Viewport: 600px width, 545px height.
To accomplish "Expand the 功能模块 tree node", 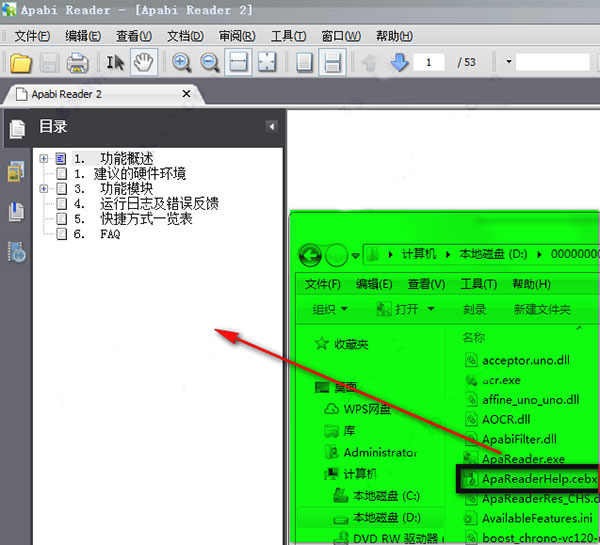I will [x=44, y=189].
